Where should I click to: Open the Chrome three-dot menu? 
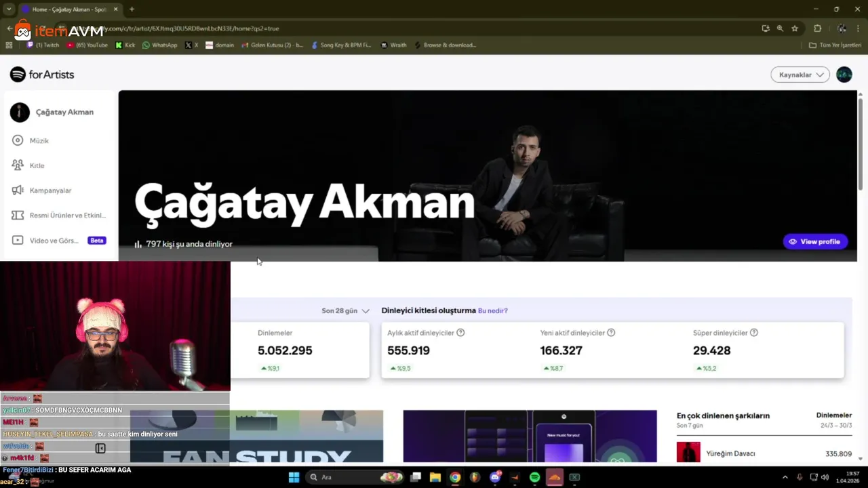tap(858, 28)
